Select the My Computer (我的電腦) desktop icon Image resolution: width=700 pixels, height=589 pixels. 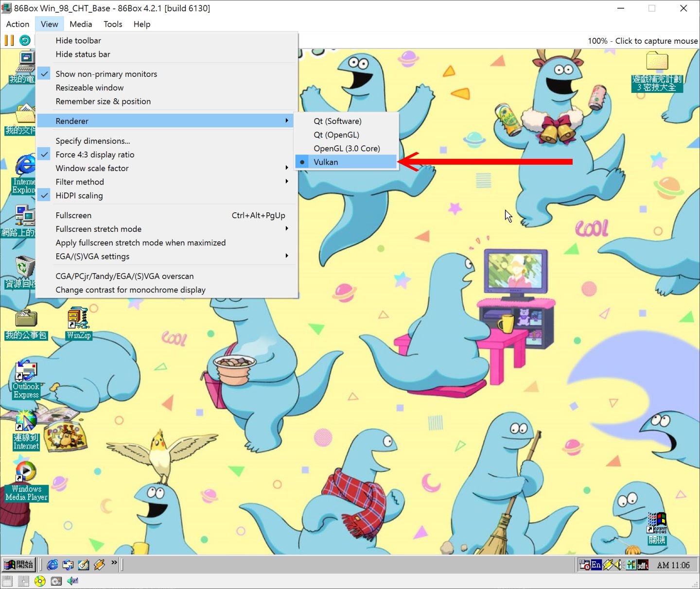[22, 67]
